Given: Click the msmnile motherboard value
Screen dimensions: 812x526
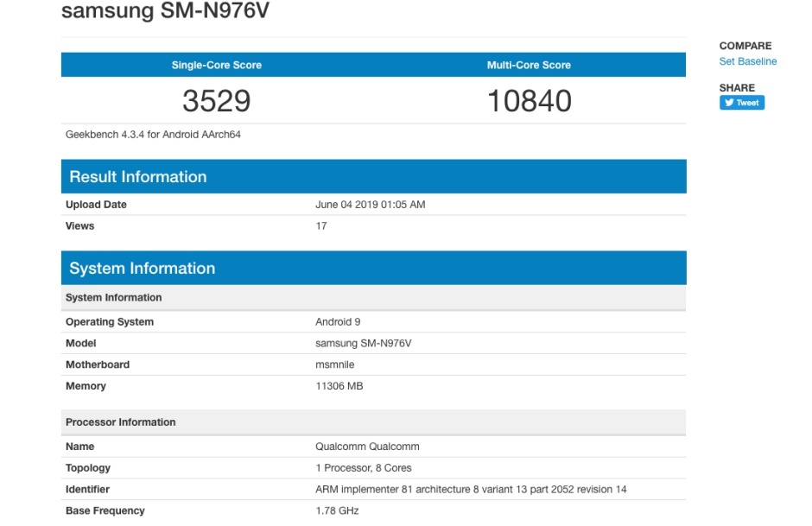Looking at the screenshot, I should (335, 364).
